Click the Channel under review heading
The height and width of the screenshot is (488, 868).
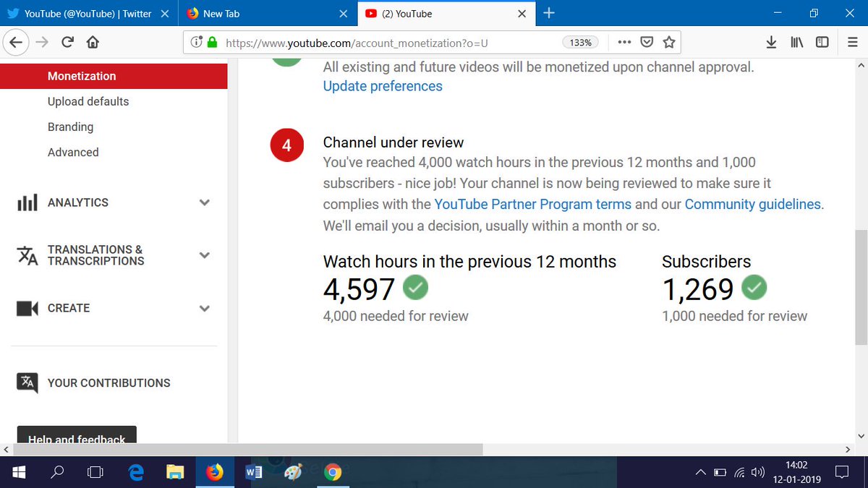pos(393,142)
